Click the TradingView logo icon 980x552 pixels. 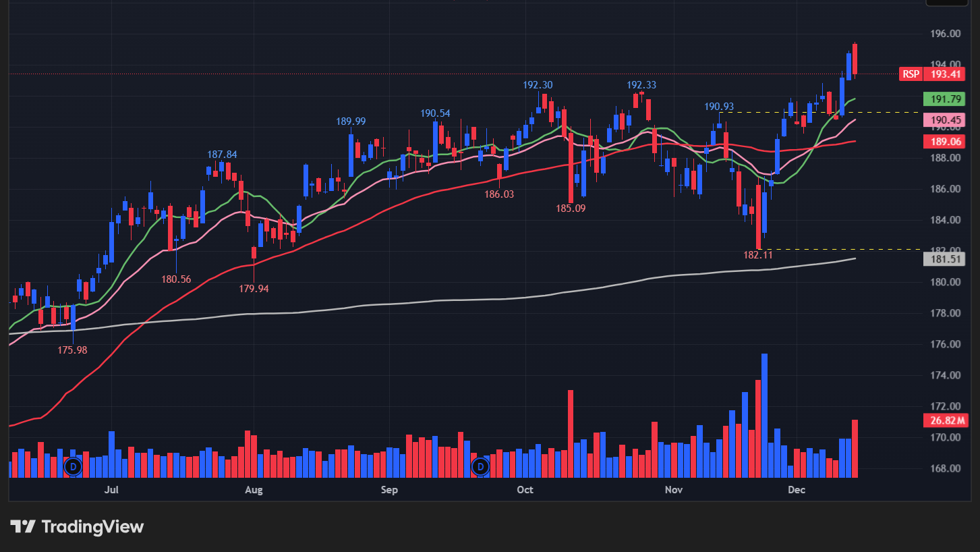point(23,526)
